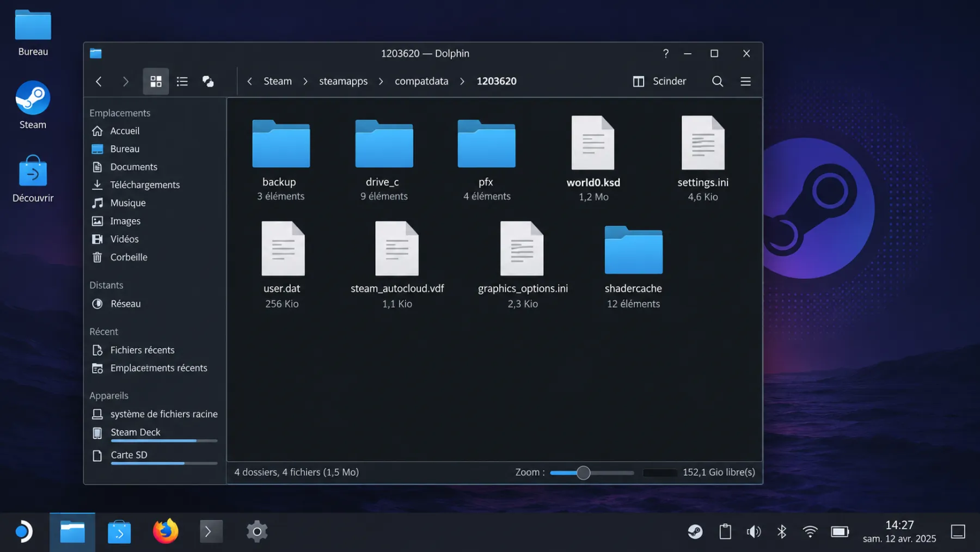Screen dimensions: 980x552
Task: Open Firefox from the taskbar
Action: coord(166,531)
